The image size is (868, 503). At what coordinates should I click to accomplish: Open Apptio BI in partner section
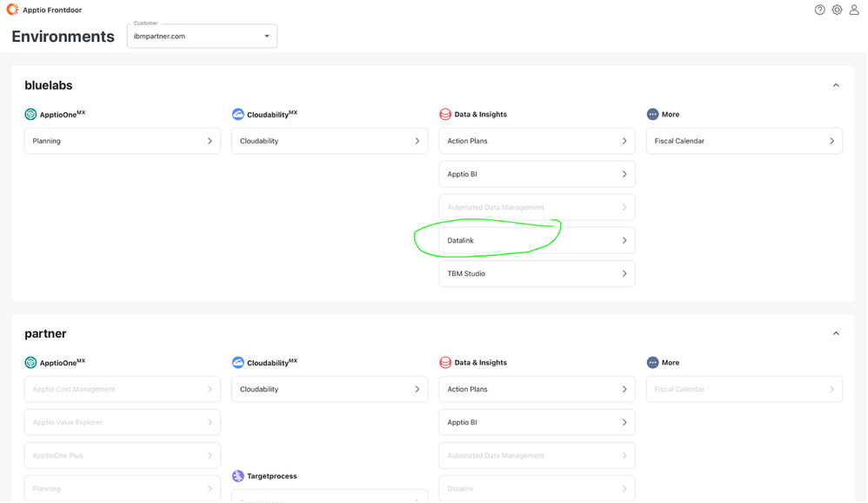click(537, 422)
